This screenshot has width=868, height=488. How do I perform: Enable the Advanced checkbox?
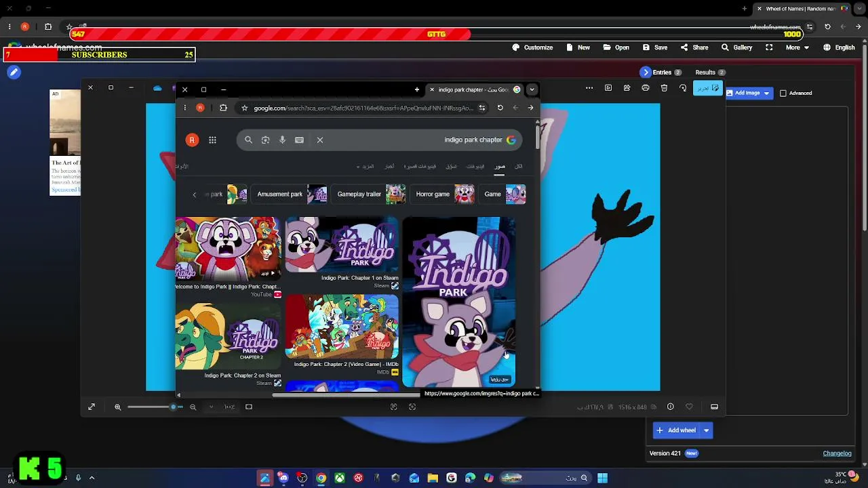[783, 93]
